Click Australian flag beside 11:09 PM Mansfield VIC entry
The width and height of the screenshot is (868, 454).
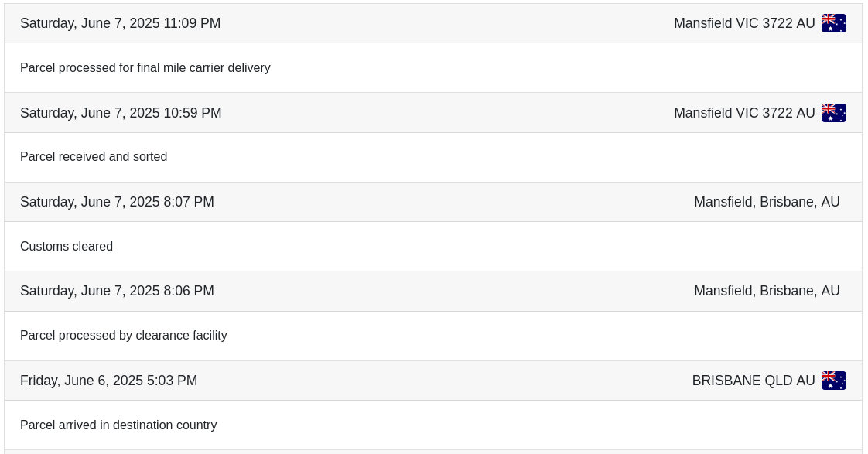[833, 23]
